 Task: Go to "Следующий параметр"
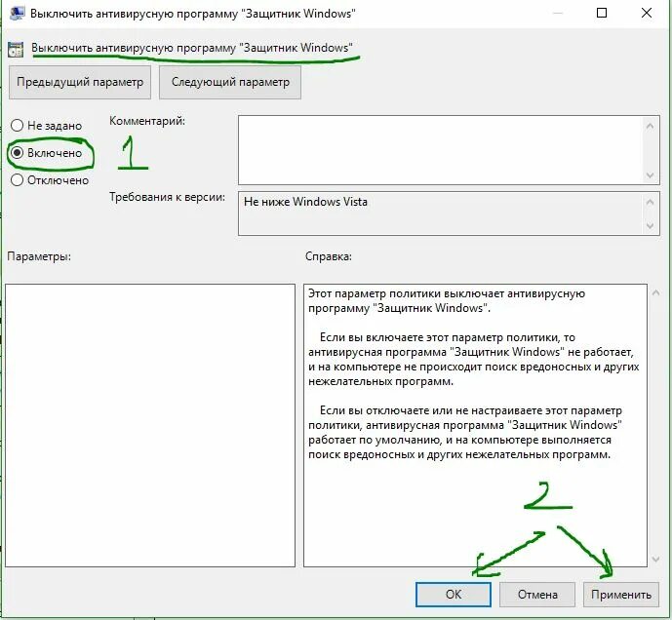pos(230,82)
